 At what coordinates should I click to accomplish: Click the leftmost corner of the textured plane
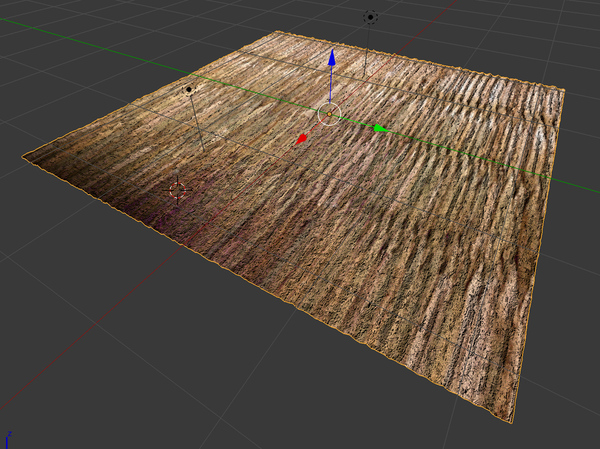point(24,156)
